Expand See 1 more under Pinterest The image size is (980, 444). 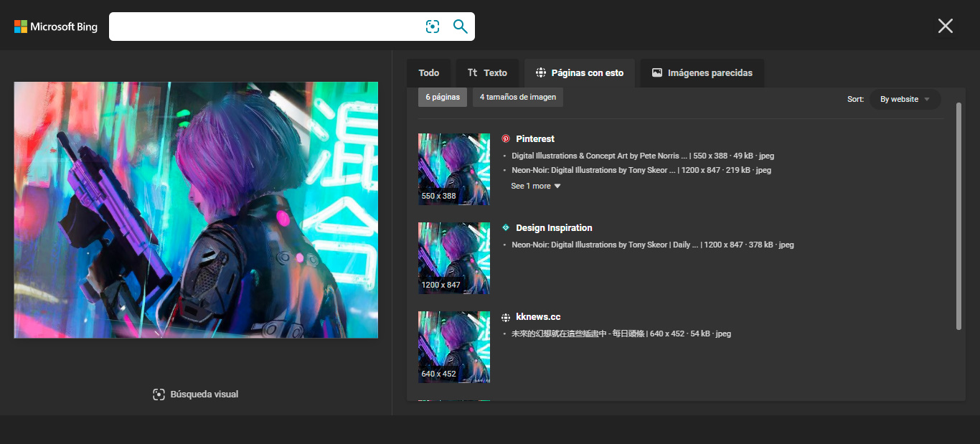coord(536,186)
